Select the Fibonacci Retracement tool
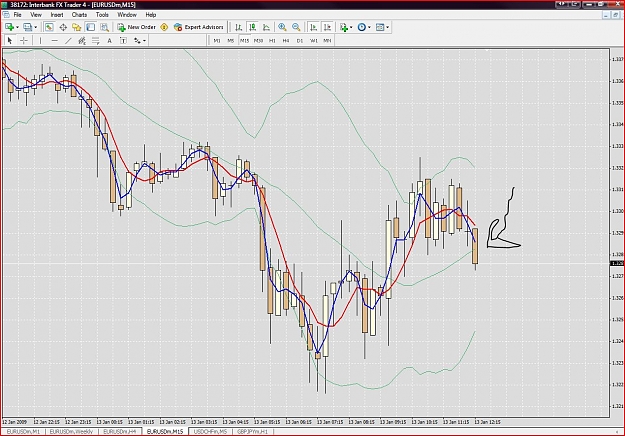 (96, 40)
